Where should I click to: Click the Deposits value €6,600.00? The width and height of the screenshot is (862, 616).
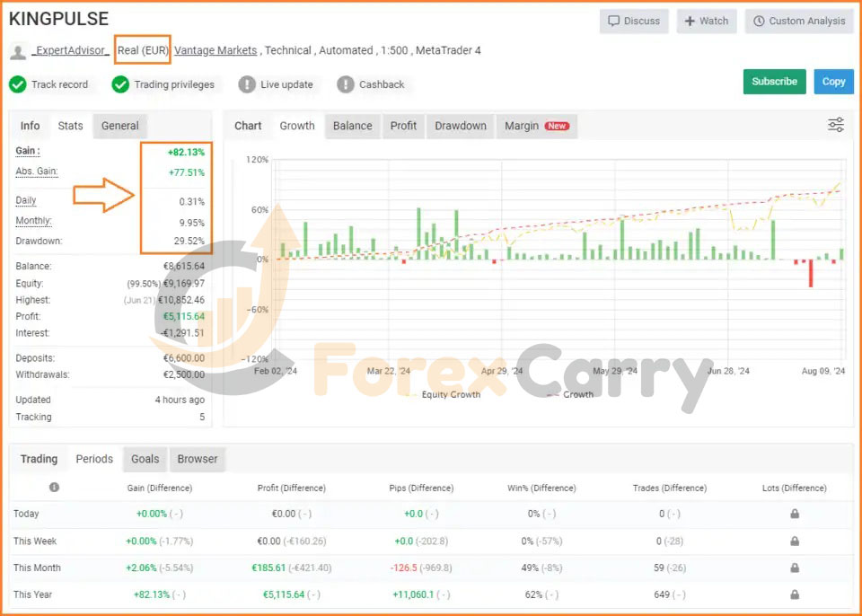point(183,358)
